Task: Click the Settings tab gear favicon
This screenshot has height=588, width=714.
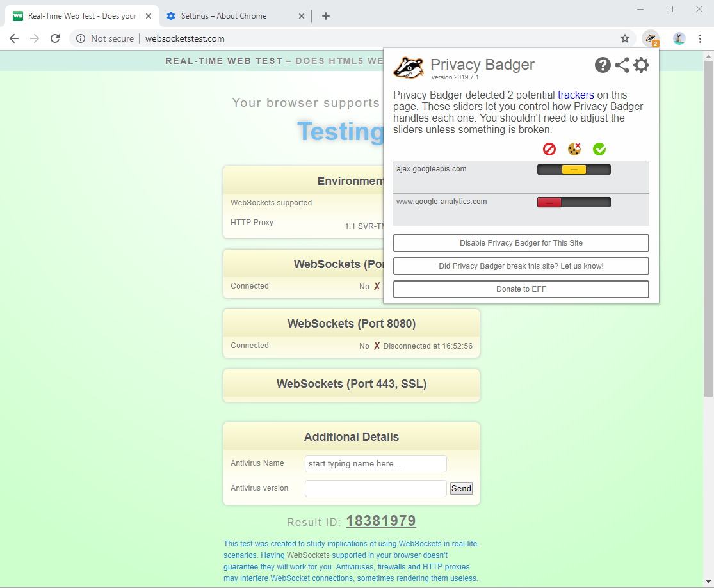Action: pyautogui.click(x=171, y=16)
